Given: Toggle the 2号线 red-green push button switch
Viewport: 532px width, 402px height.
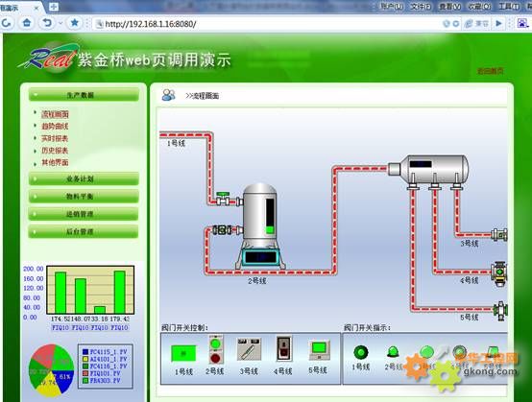Looking at the screenshot, I should point(215,350).
